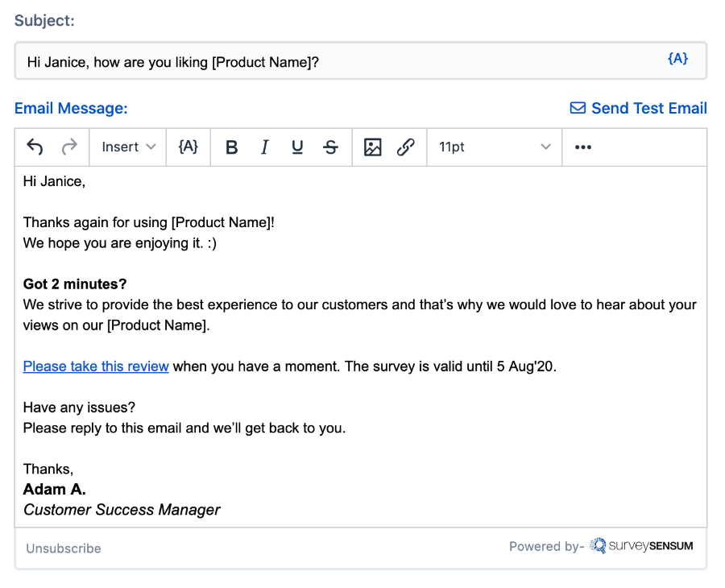
Task: Insert a hyperlink with the link icon
Action: (405, 147)
